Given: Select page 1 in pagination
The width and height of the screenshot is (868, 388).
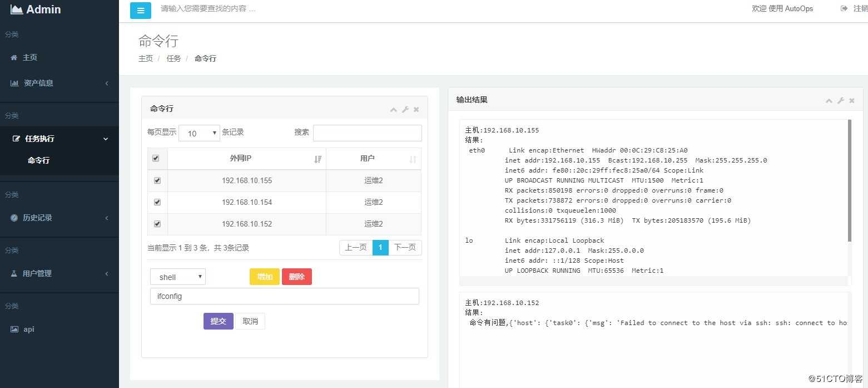Looking at the screenshot, I should tap(380, 248).
